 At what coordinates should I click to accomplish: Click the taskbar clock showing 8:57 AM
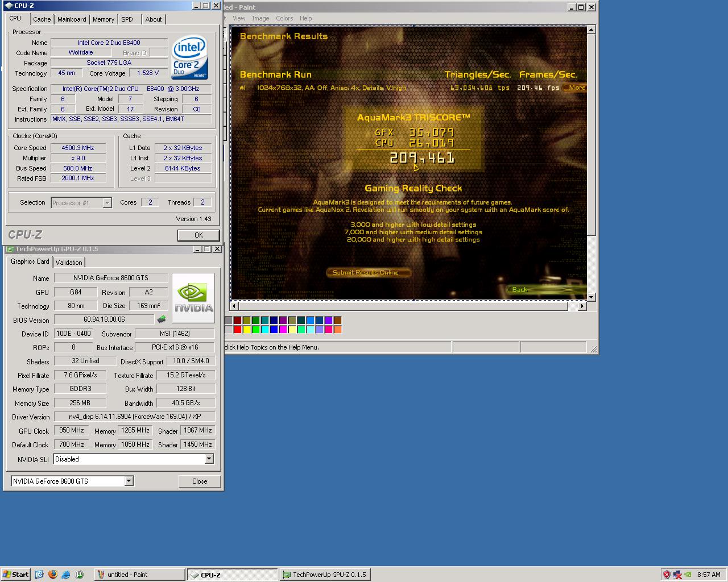(709, 575)
